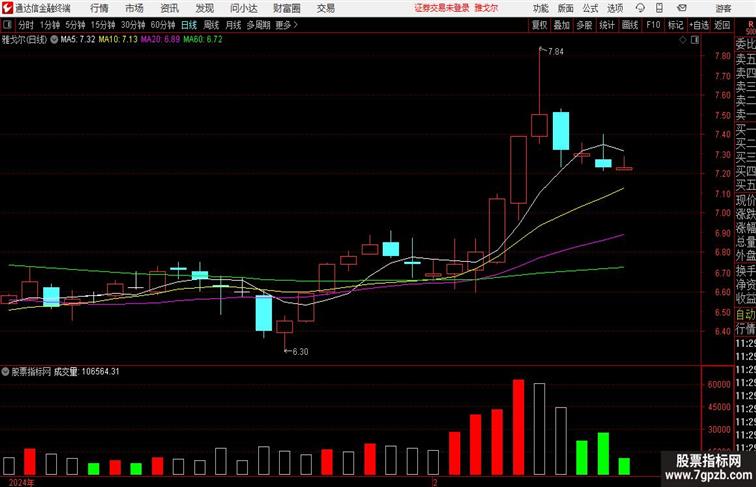Click the 统计 statistics button
The image size is (756, 487).
tap(607, 25)
